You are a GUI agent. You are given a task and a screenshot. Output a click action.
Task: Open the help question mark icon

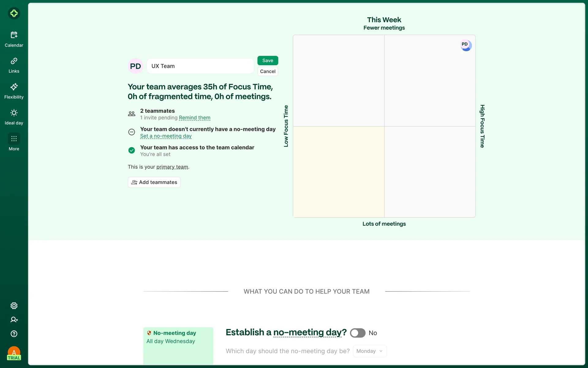click(x=14, y=334)
